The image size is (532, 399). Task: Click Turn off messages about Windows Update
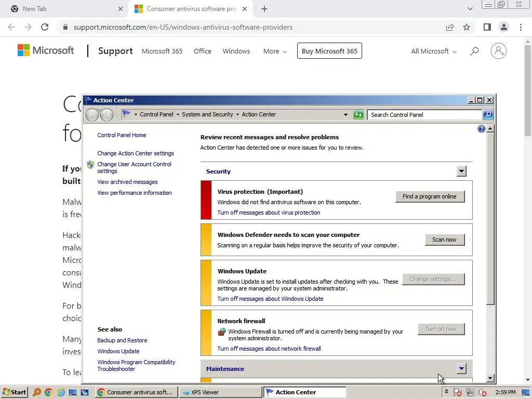click(x=270, y=299)
